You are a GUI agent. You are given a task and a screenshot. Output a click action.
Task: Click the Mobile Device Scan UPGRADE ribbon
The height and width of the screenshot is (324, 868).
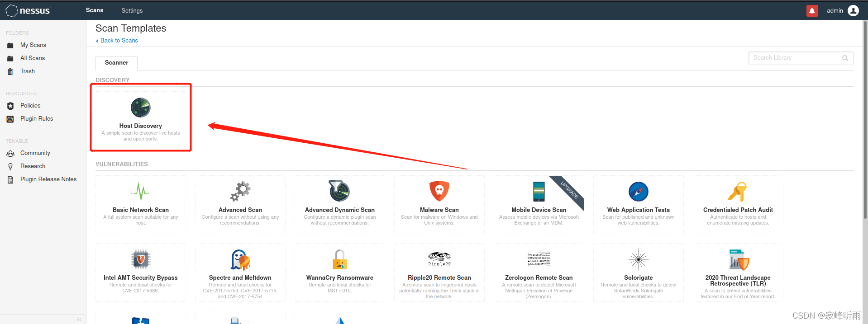coord(570,190)
